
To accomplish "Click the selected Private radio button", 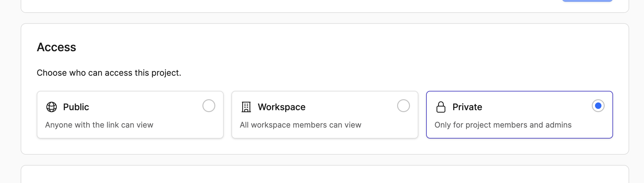I will tap(598, 106).
